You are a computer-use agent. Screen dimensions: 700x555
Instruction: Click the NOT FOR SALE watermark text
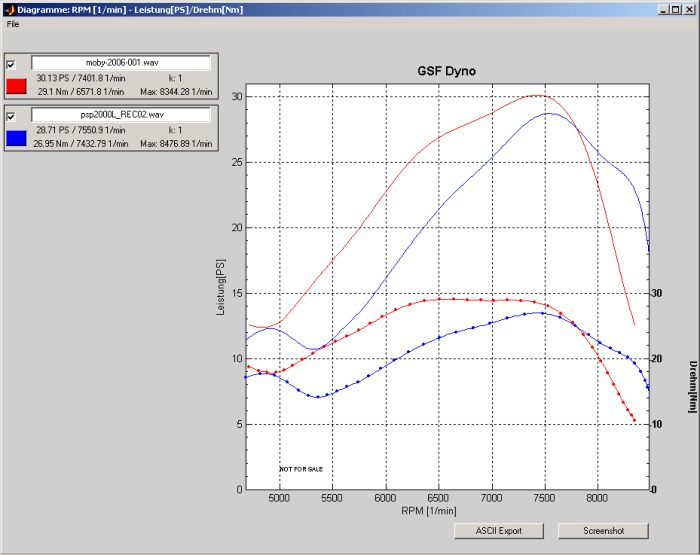(301, 469)
